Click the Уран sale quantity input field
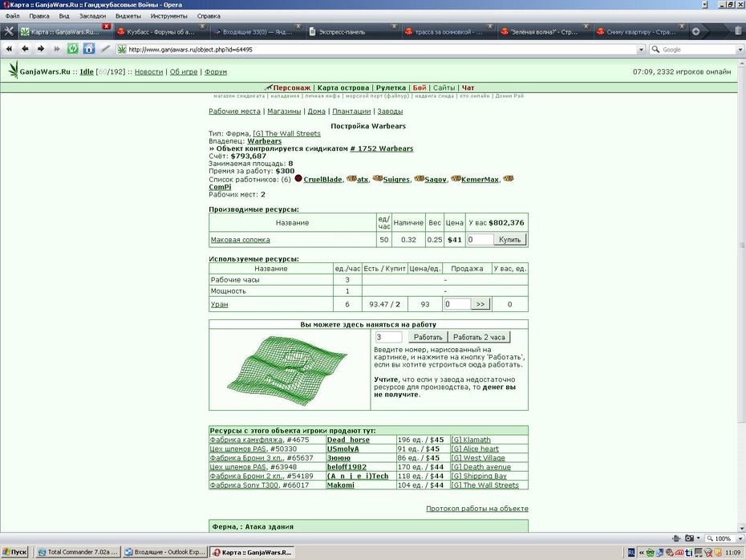 click(x=456, y=304)
